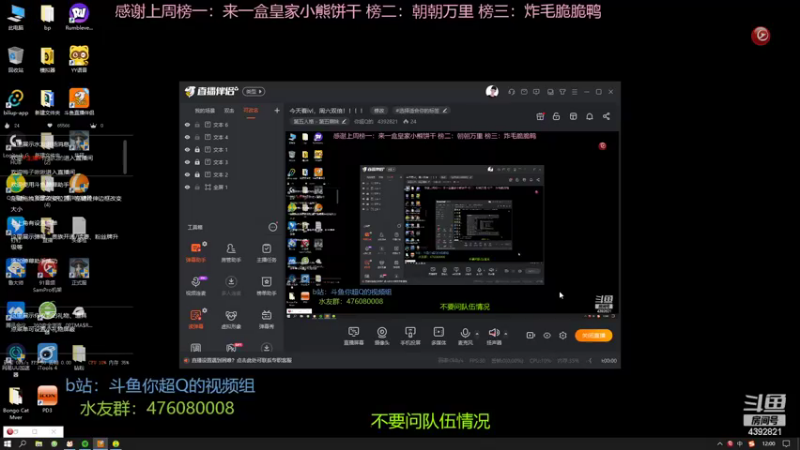
Task: Open the orange 读弹幕 tool
Action: [196, 319]
